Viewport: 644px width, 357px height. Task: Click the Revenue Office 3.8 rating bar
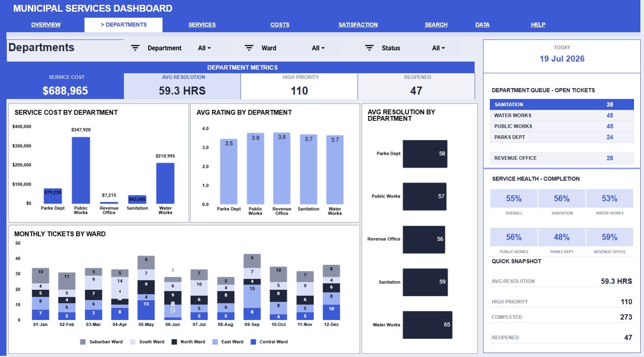tap(282, 168)
